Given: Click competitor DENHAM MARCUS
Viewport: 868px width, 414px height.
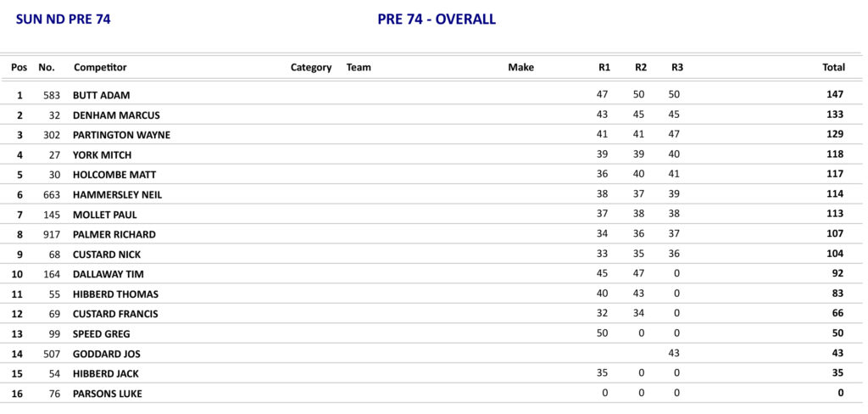Looking at the screenshot, I should point(116,115).
